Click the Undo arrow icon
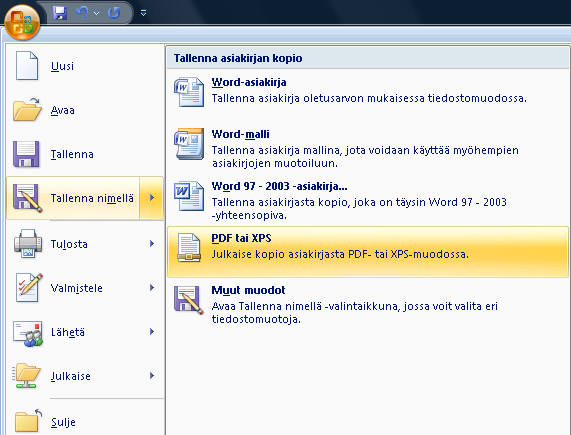This screenshot has height=435, width=571. (x=82, y=13)
